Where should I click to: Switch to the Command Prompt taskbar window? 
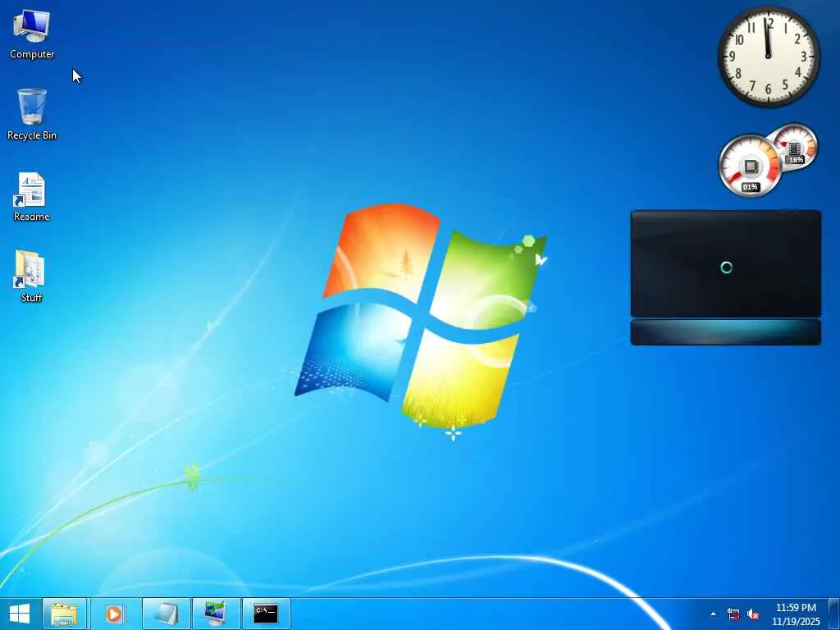(267, 614)
